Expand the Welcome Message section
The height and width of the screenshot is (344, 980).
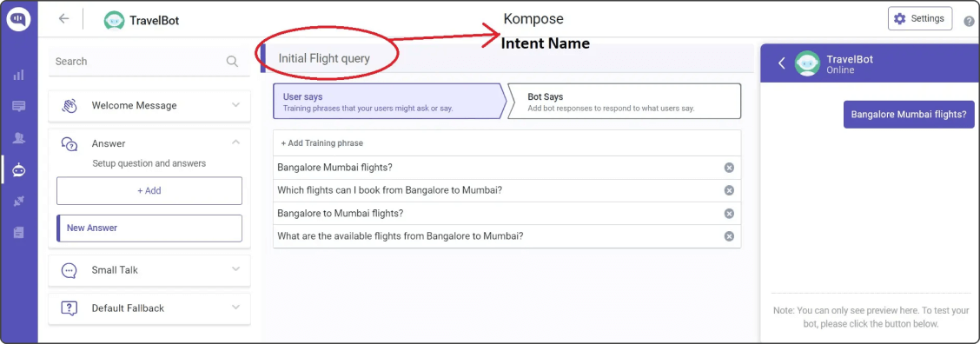pyautogui.click(x=235, y=105)
